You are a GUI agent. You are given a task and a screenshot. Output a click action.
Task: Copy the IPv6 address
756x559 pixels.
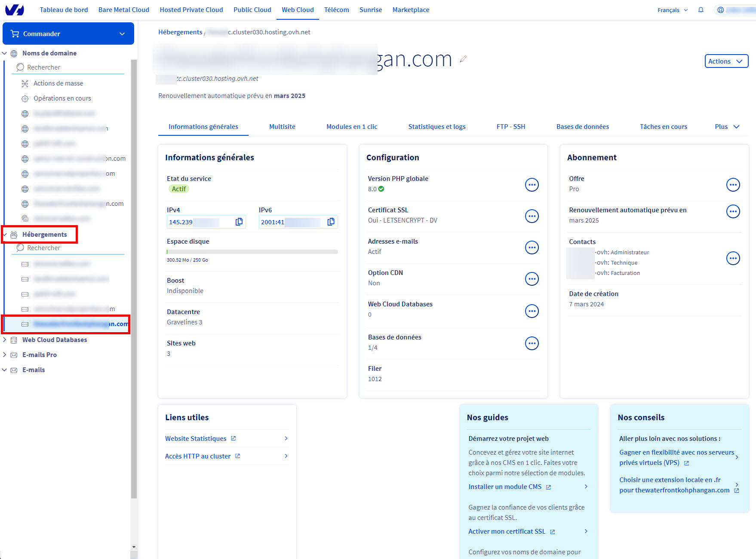coord(331,222)
